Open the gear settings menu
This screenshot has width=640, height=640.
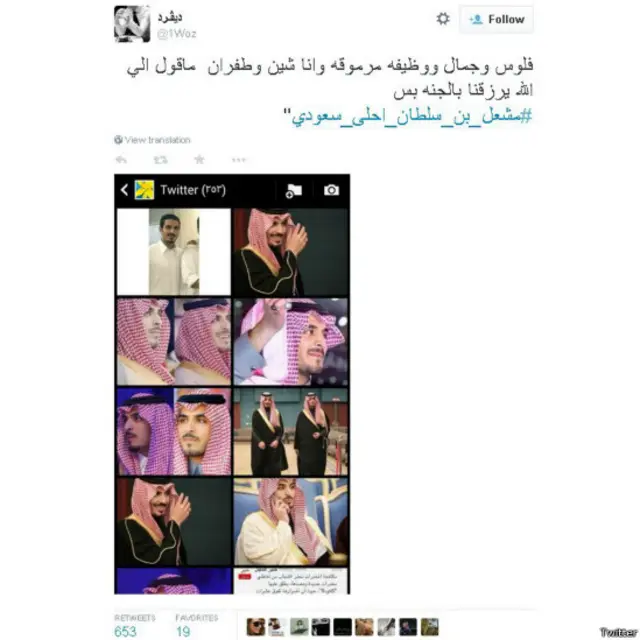coord(443,19)
